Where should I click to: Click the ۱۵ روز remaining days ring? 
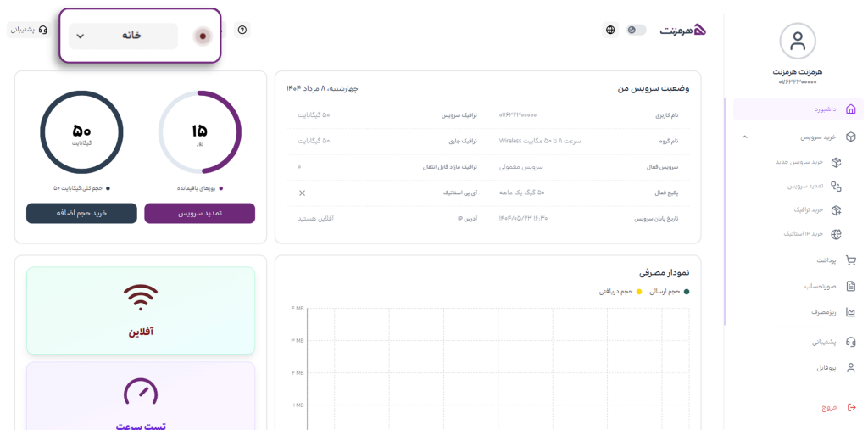pos(200,131)
